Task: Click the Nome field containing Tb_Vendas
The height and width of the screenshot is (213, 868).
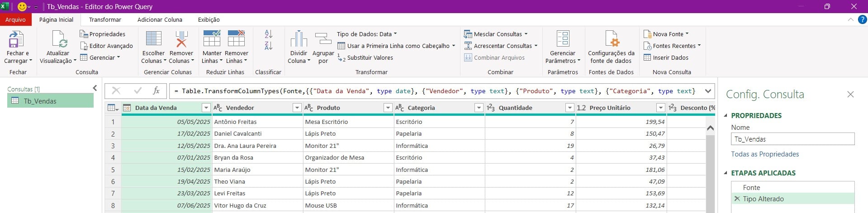Action: pos(792,139)
